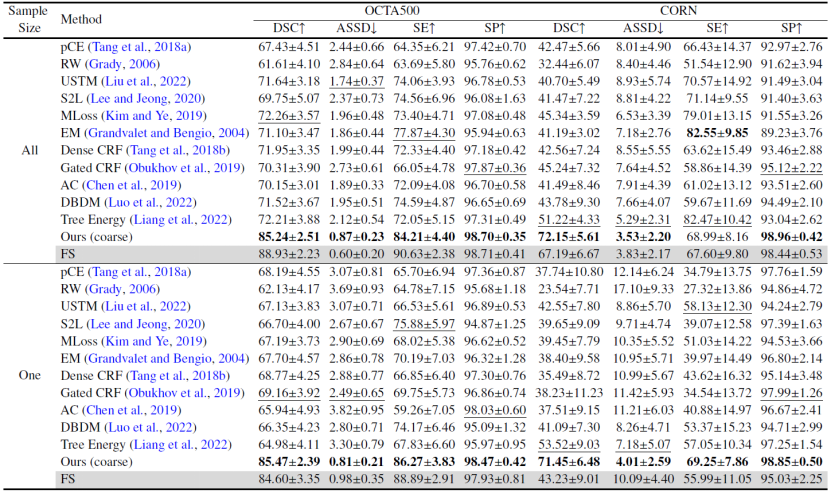Viewport: 831px width, 493px height.
Task: Open Tang et al., 2018a citation in All group
Action: (140, 47)
